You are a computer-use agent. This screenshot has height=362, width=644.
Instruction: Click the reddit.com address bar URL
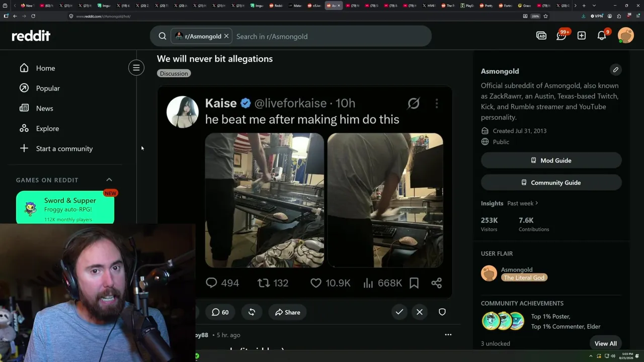click(103, 16)
